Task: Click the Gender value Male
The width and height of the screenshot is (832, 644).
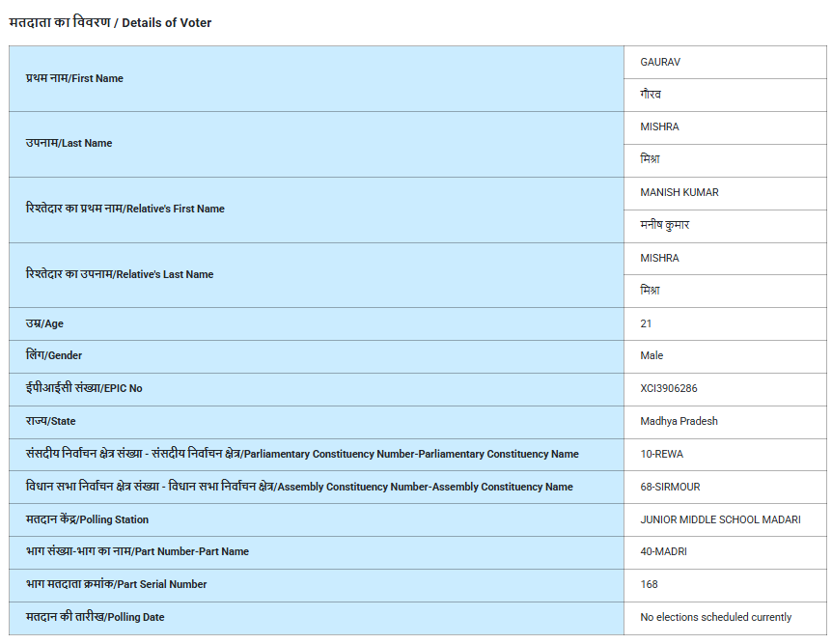Action: (652, 355)
